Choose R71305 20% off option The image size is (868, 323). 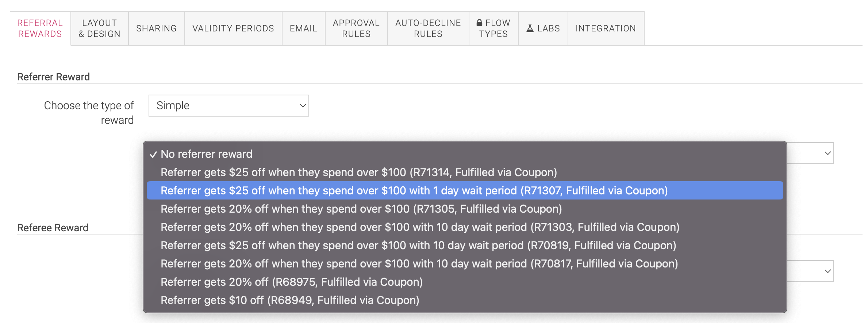tap(465, 209)
